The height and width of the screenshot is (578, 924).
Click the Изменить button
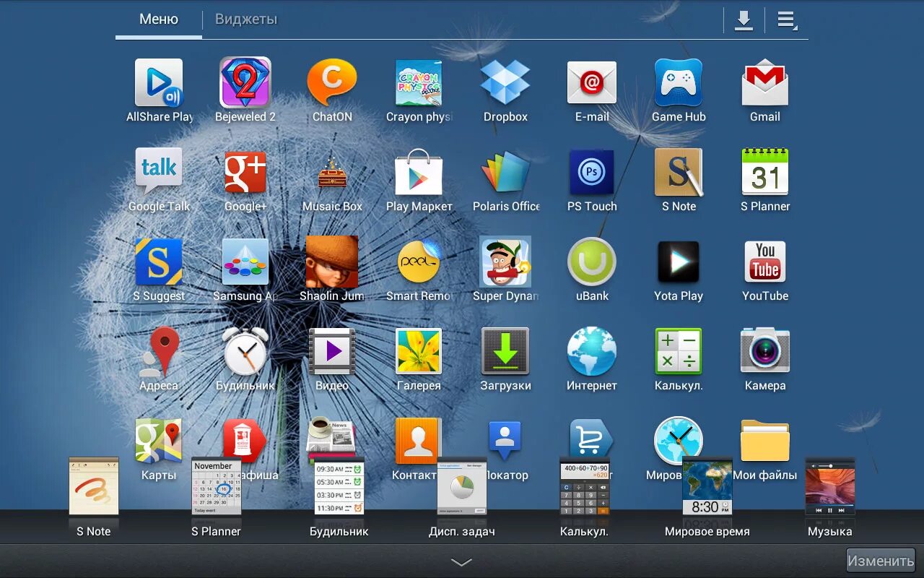tap(881, 561)
